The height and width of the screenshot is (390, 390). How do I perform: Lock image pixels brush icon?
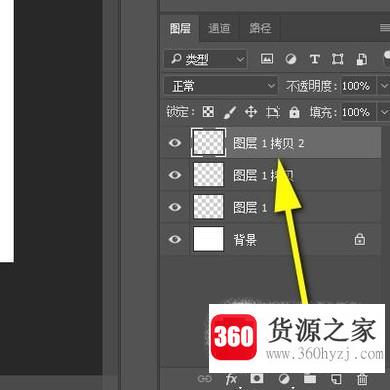[x=230, y=112]
